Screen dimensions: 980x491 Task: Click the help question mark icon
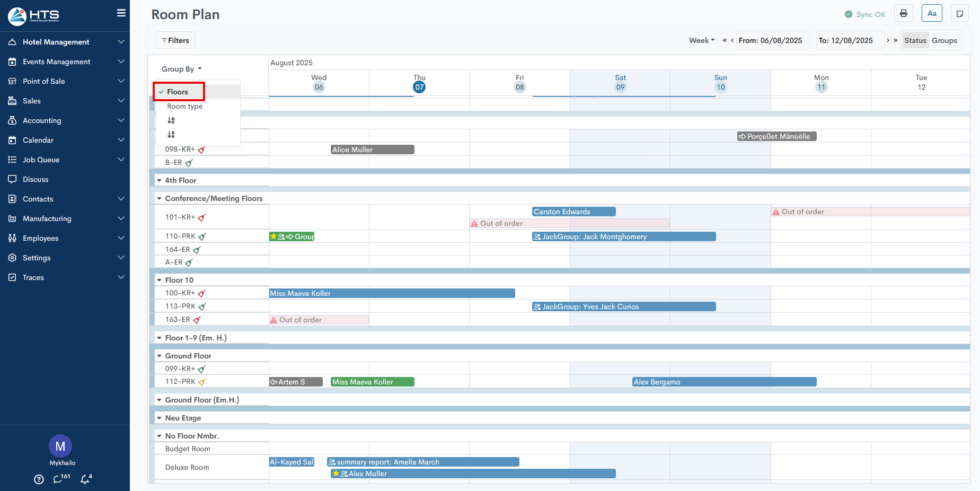click(39, 479)
